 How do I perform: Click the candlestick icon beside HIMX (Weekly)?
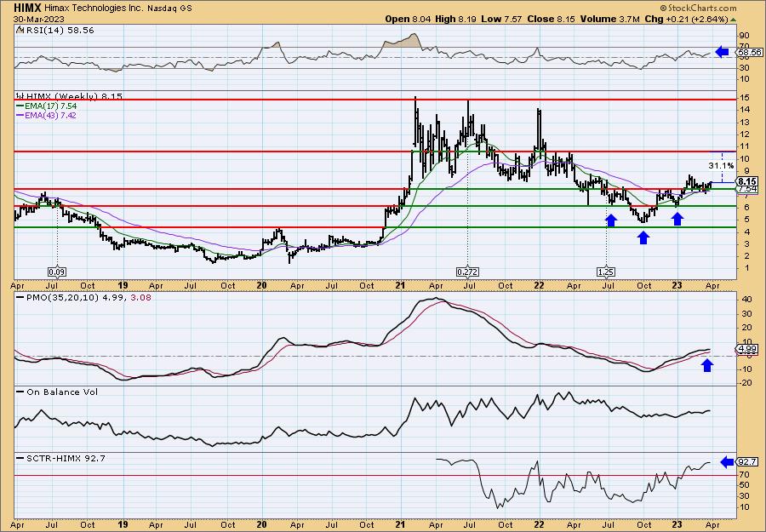[20, 96]
